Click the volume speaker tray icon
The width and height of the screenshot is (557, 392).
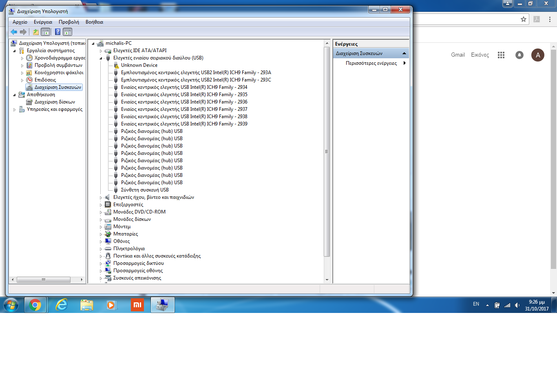[x=517, y=305]
